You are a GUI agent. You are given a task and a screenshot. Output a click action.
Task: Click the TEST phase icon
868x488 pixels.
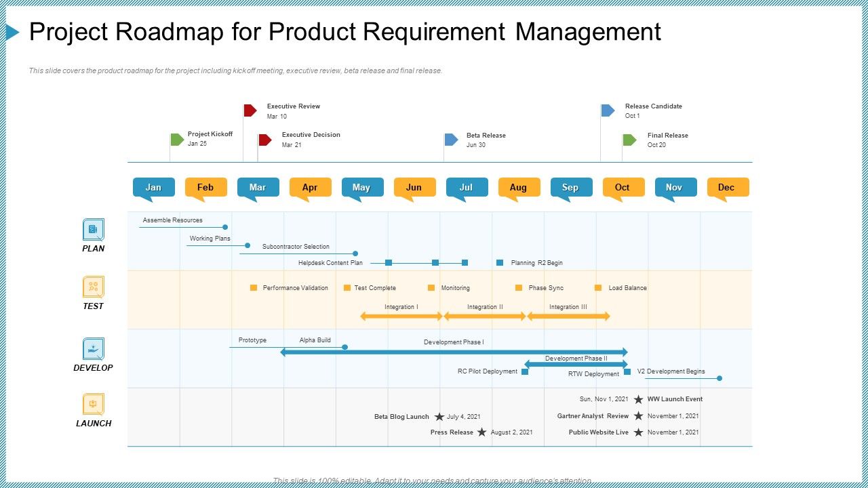pos(94,287)
